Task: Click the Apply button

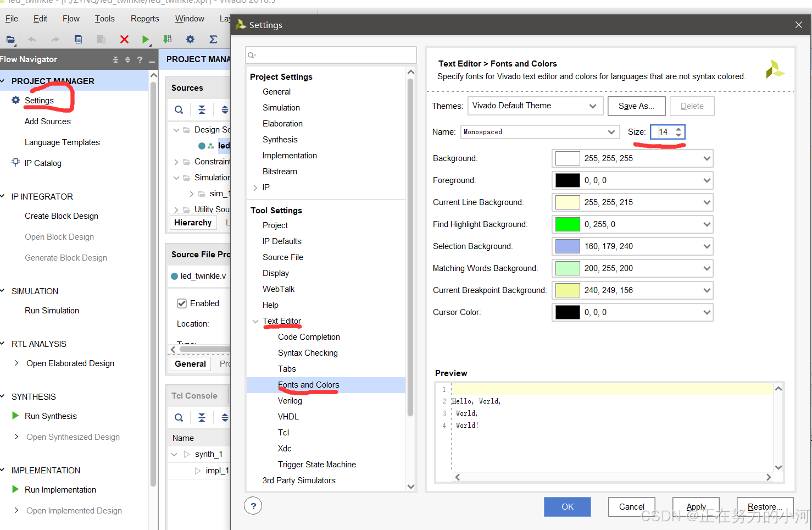Action: coord(696,506)
